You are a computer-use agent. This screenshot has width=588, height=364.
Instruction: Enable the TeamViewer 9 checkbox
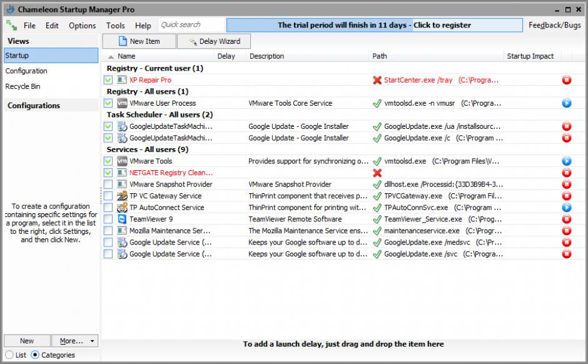(108, 219)
